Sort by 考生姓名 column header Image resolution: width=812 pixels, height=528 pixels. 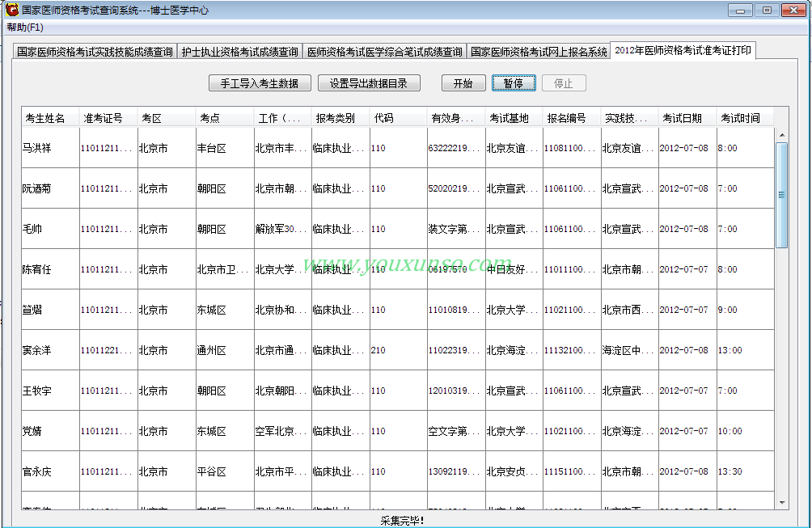(x=51, y=118)
